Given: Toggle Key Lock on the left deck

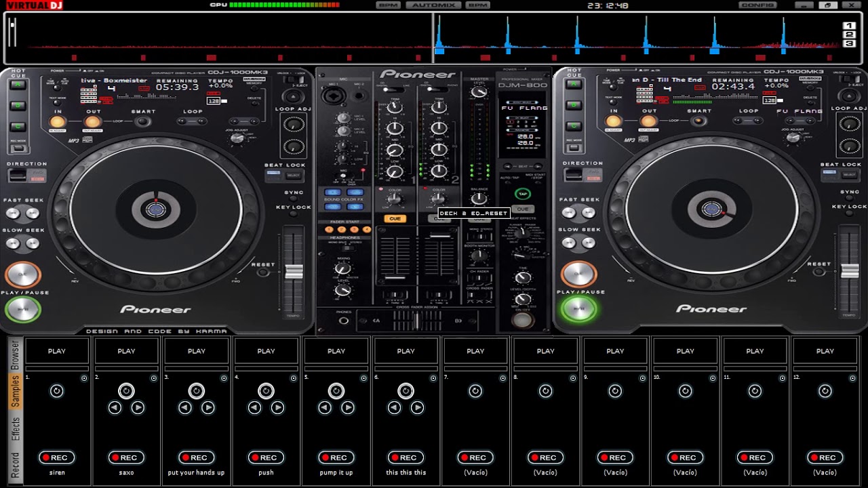Looking at the screenshot, I should [293, 215].
